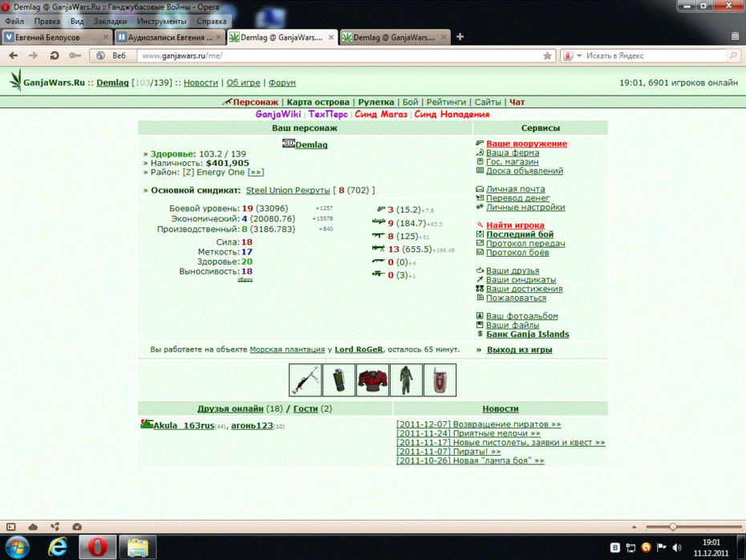This screenshot has height=560, width=746.
Task: Expand district link [»»] next to Energy One
Action: click(x=256, y=172)
